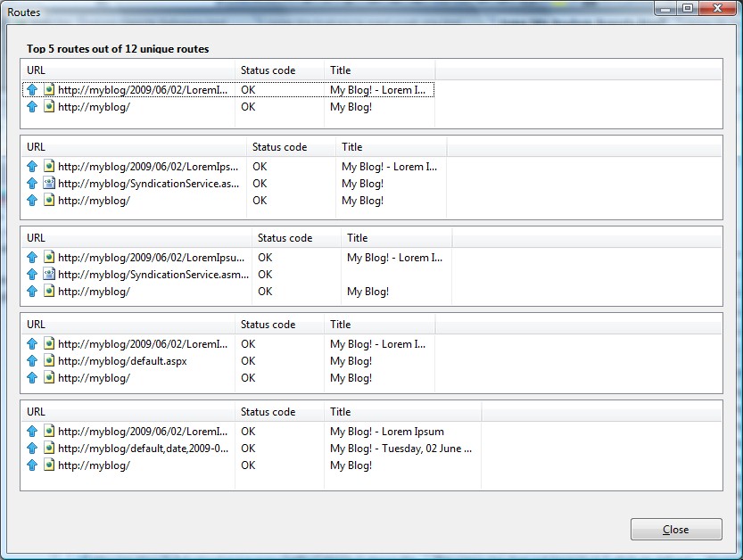Select the full title My Blog! - Lorem Ipsum
743x560 pixels.
point(387,432)
